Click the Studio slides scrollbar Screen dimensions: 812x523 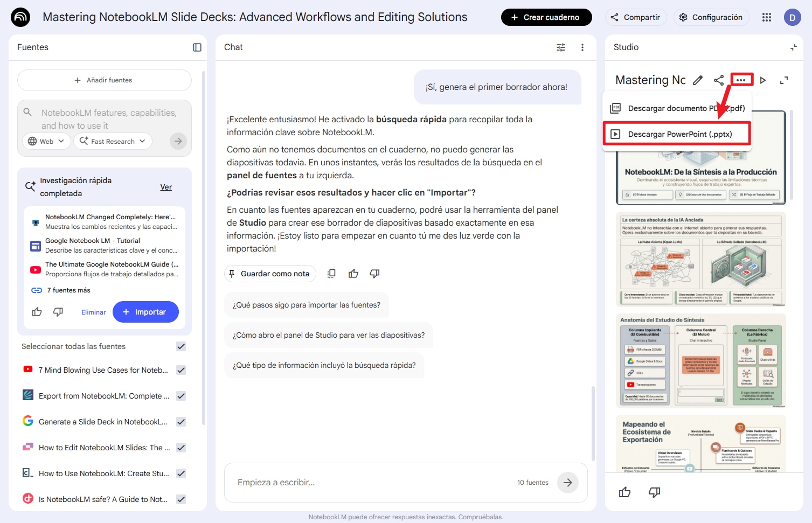(792, 156)
